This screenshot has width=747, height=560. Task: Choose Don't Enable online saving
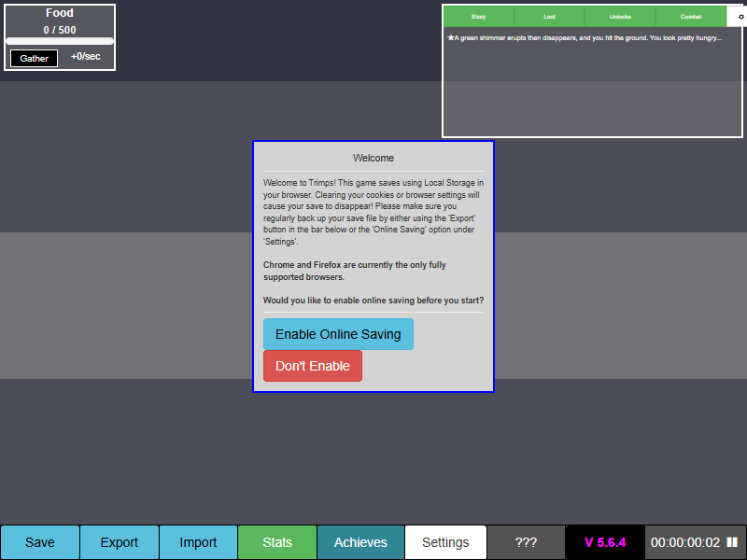click(312, 366)
